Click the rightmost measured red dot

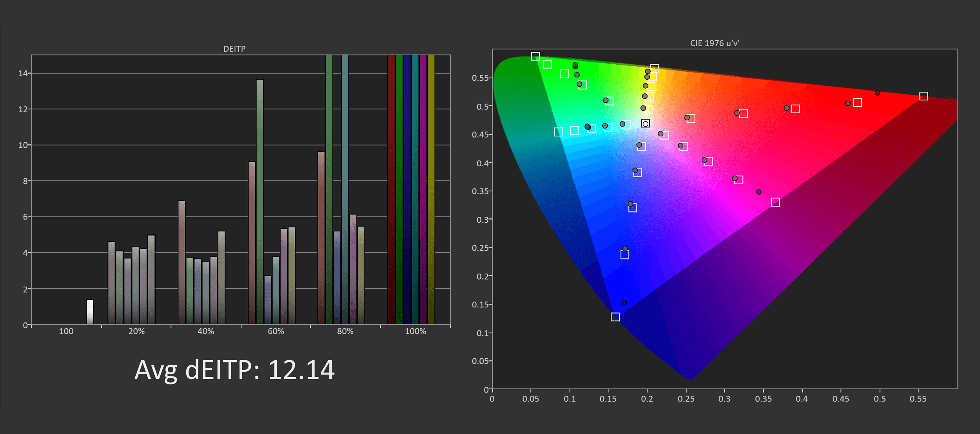(x=878, y=93)
